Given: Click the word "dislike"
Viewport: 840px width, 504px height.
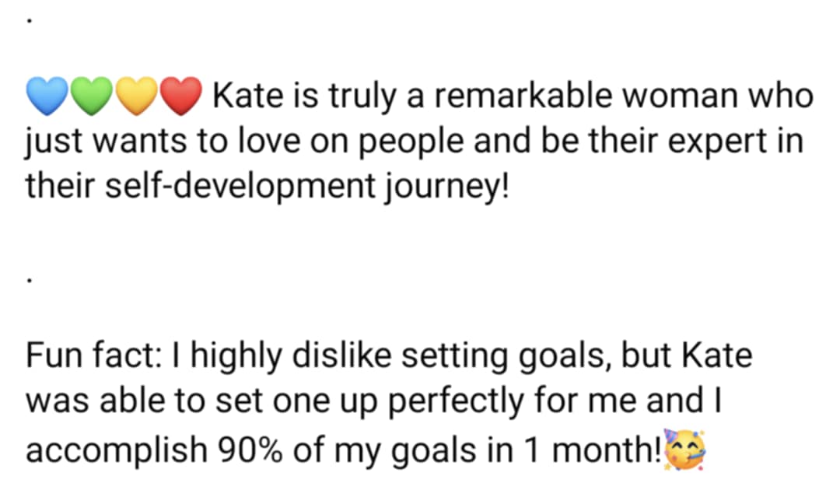Looking at the screenshot, I should tap(341, 355).
